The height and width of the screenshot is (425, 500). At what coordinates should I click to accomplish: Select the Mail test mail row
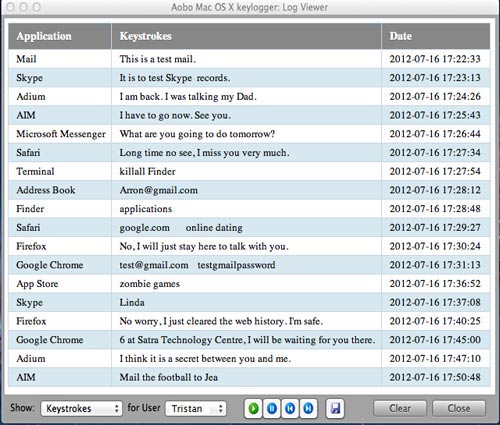point(249,59)
